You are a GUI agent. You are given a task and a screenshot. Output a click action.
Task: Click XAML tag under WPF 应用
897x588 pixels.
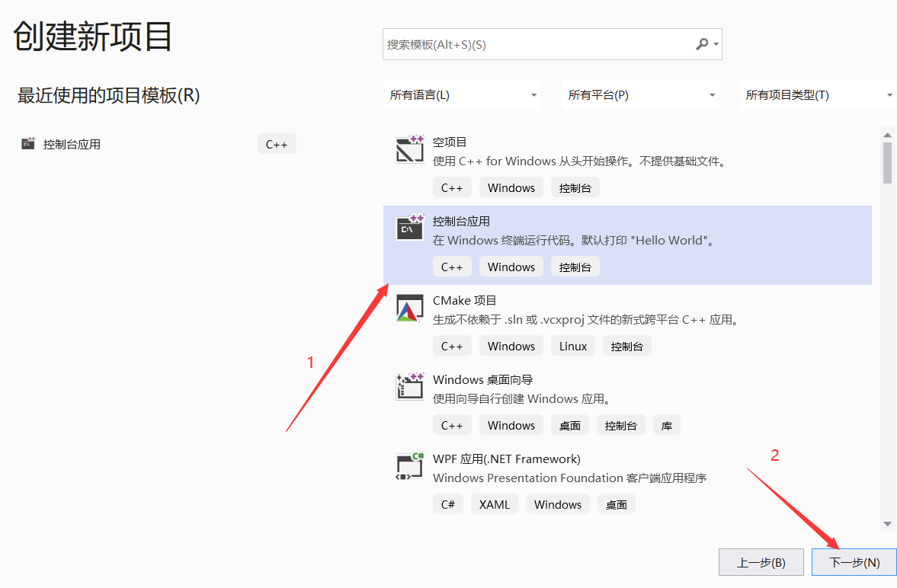click(495, 504)
